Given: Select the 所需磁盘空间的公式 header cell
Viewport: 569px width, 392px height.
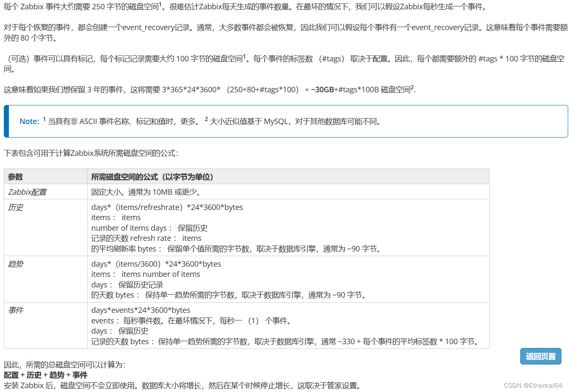Looking at the screenshot, I should click(x=288, y=177).
